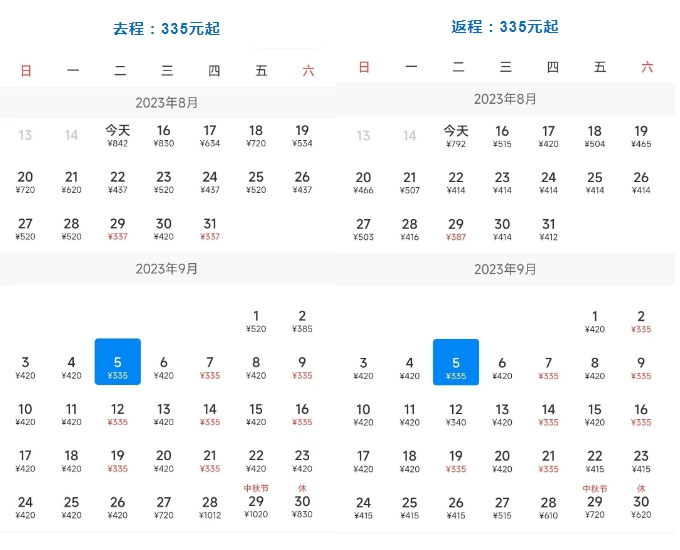Viewport: 680px width, 550px height.
Task: Choose September 30 休 day priced ¥620
Action: (x=641, y=502)
